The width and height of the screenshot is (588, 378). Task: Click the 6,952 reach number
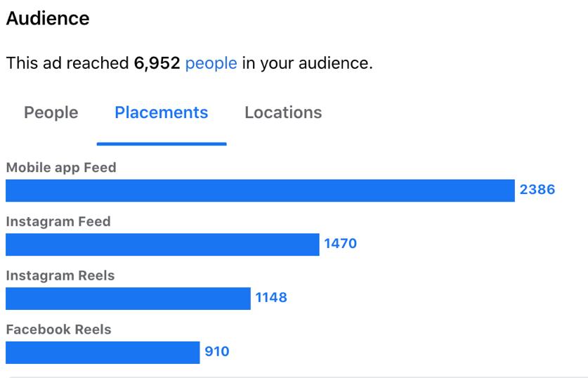[x=157, y=63]
